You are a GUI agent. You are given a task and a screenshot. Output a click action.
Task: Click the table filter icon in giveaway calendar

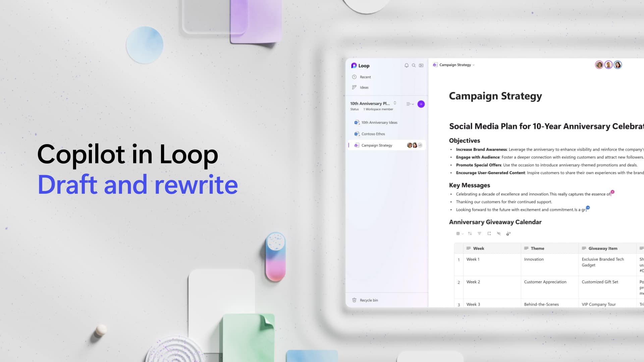(x=479, y=233)
